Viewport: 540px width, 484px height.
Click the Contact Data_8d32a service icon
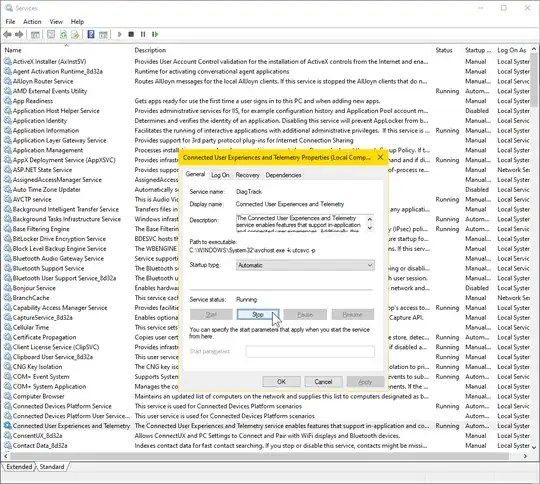pyautogui.click(x=8, y=446)
